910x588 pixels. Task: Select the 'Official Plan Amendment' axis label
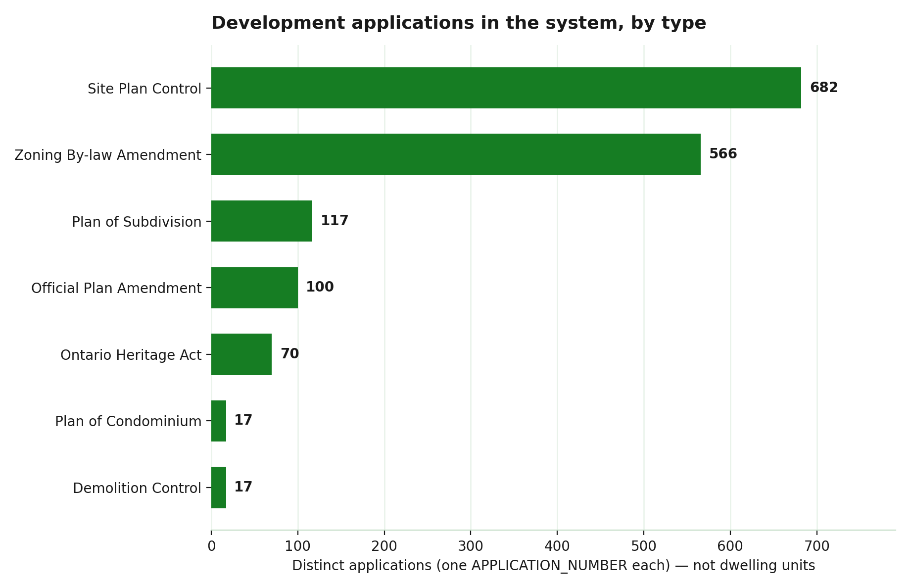[116, 288]
